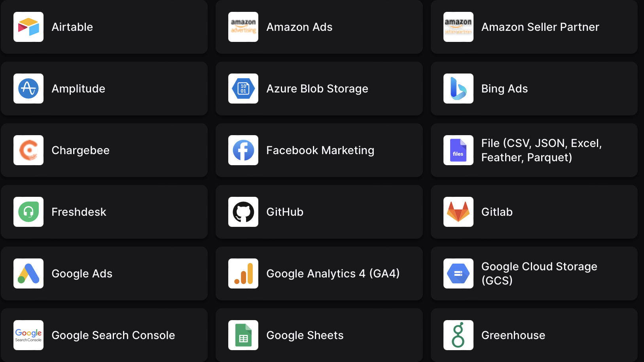Click the Freshdesk headset icon

(x=28, y=212)
